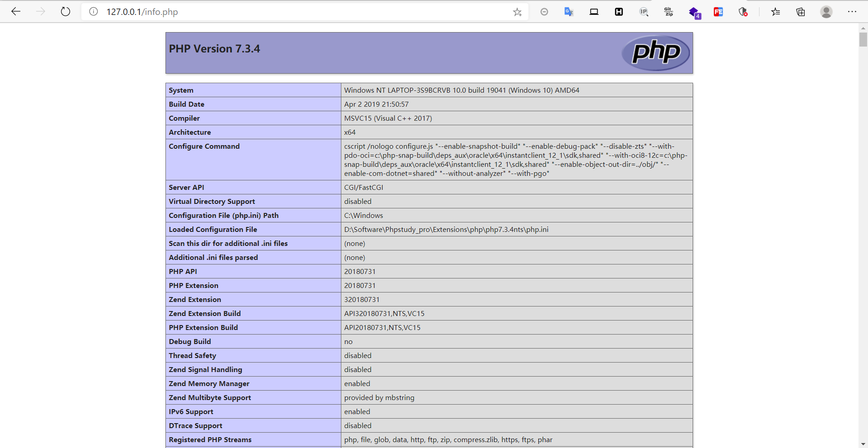Image resolution: width=868 pixels, height=448 pixels.
Task: Go back using the browser back arrow
Action: (16, 12)
